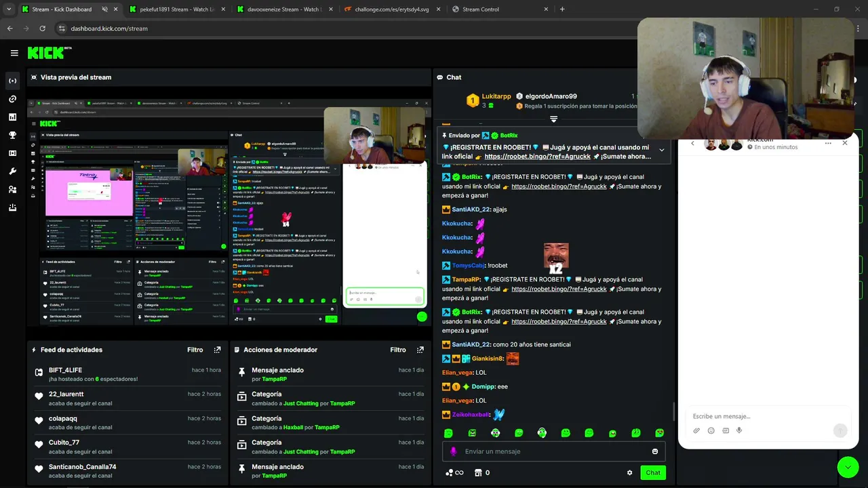Click the voice microphone in support widget
The width and height of the screenshot is (868, 488).
(x=739, y=430)
